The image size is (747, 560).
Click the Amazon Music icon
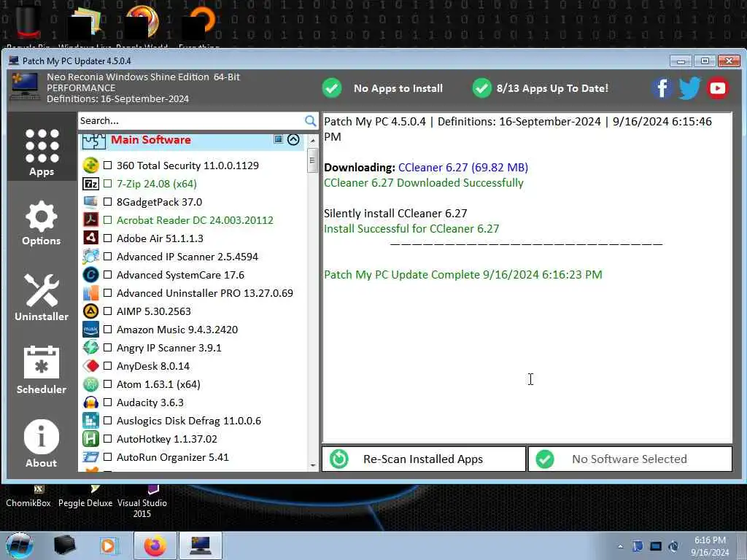[x=90, y=330]
